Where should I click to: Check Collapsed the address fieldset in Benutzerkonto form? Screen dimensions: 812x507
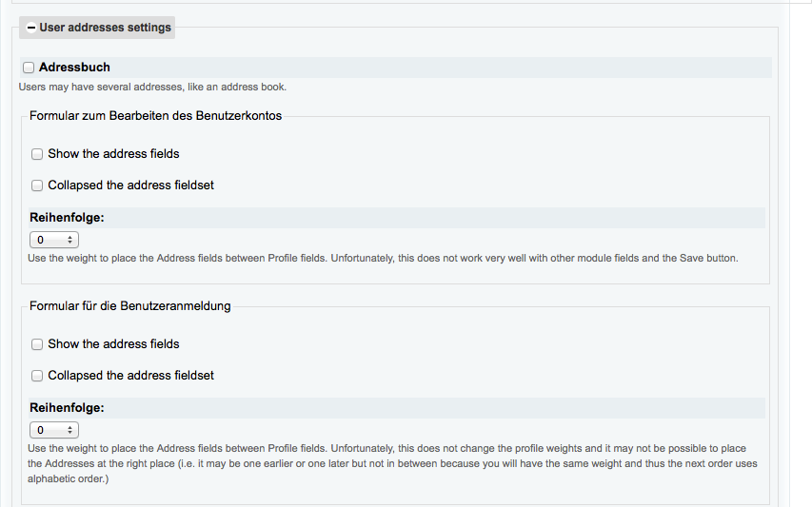pos(37,185)
